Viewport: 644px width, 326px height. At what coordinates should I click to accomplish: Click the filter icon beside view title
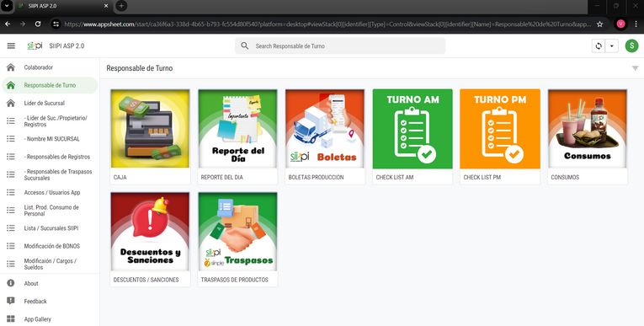coord(635,68)
